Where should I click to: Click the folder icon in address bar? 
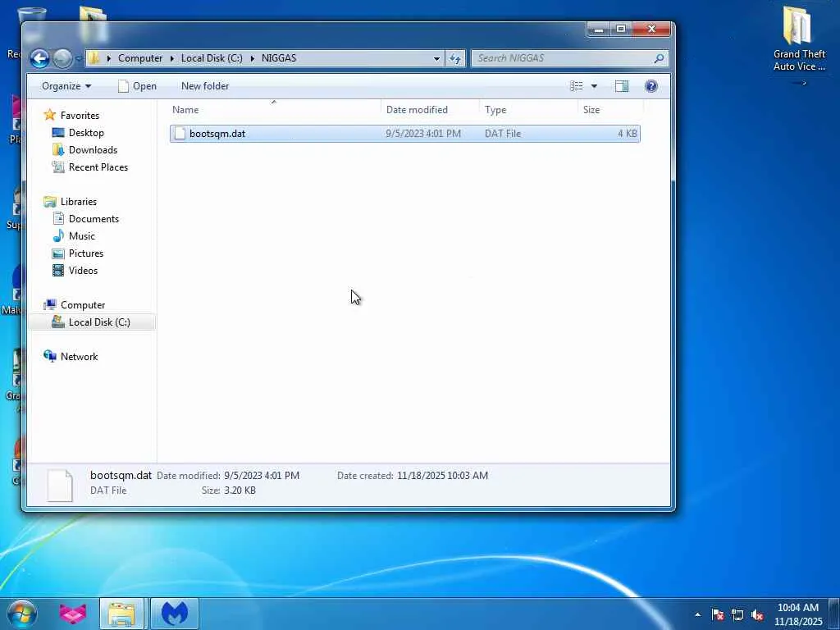94,58
